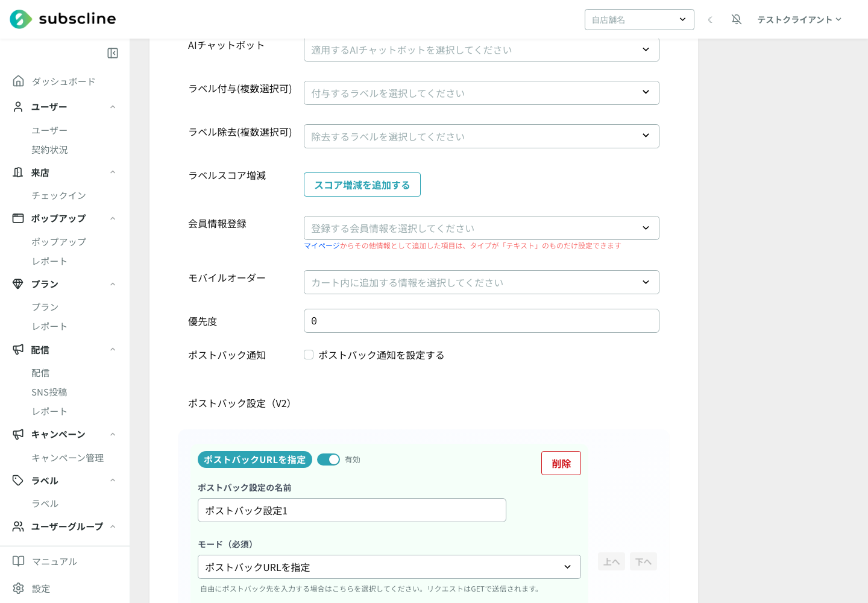Click the 設定 gear icon
The width and height of the screenshot is (868, 603).
click(19, 589)
